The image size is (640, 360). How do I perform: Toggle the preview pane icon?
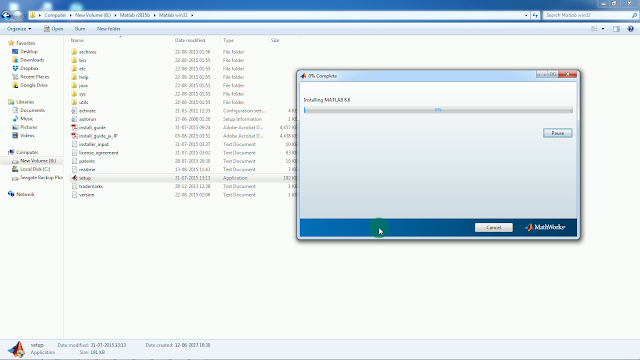click(616, 29)
